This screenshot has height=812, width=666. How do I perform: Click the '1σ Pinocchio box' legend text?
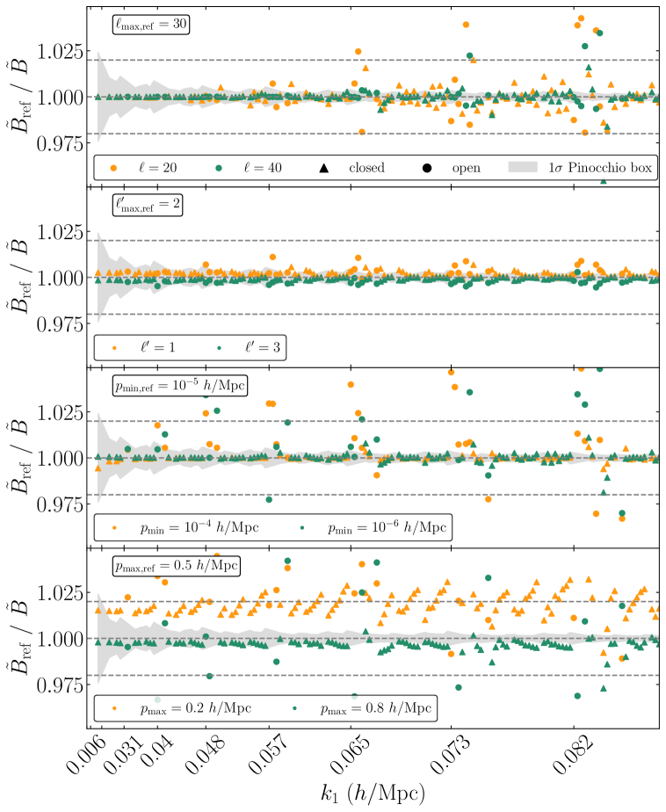tap(600, 167)
